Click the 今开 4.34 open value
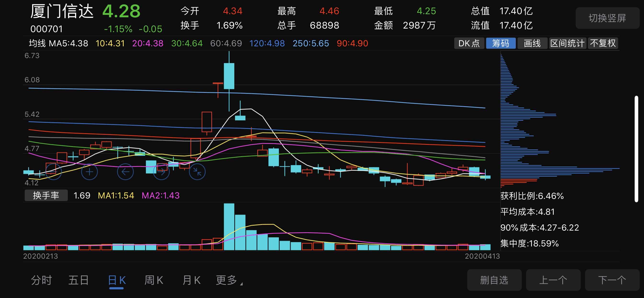The height and width of the screenshot is (298, 644). (232, 11)
